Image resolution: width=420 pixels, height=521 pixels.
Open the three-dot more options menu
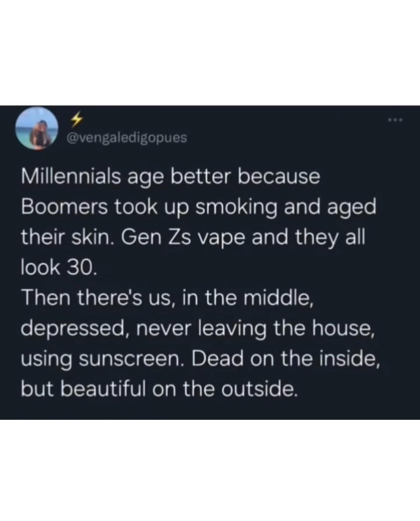tap(395, 120)
